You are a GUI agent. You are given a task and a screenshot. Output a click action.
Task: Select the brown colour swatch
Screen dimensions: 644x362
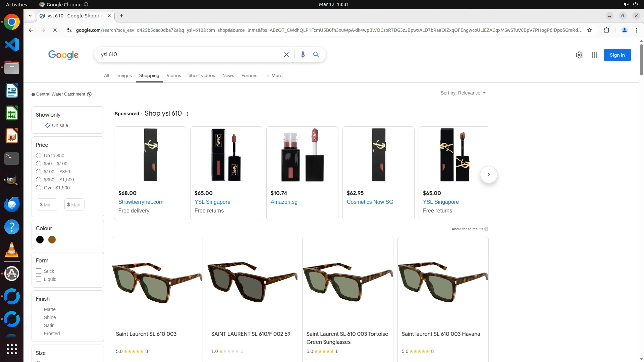(x=52, y=240)
